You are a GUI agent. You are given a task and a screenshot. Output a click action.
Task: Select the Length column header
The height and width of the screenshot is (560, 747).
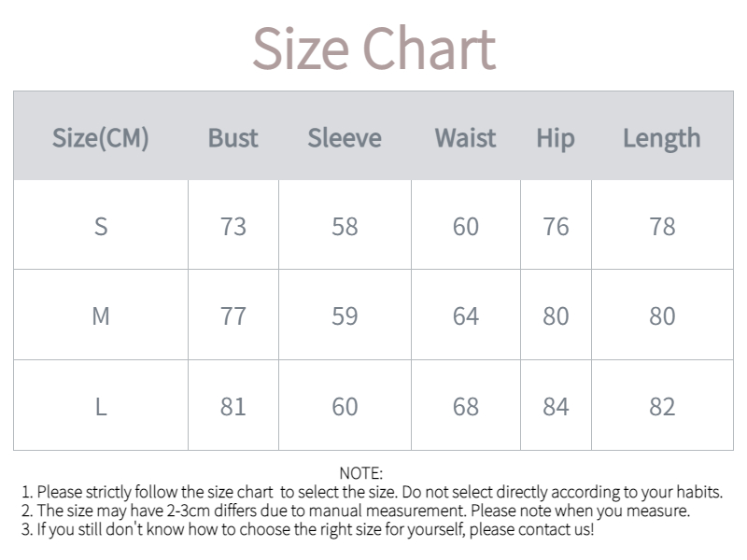(x=661, y=138)
